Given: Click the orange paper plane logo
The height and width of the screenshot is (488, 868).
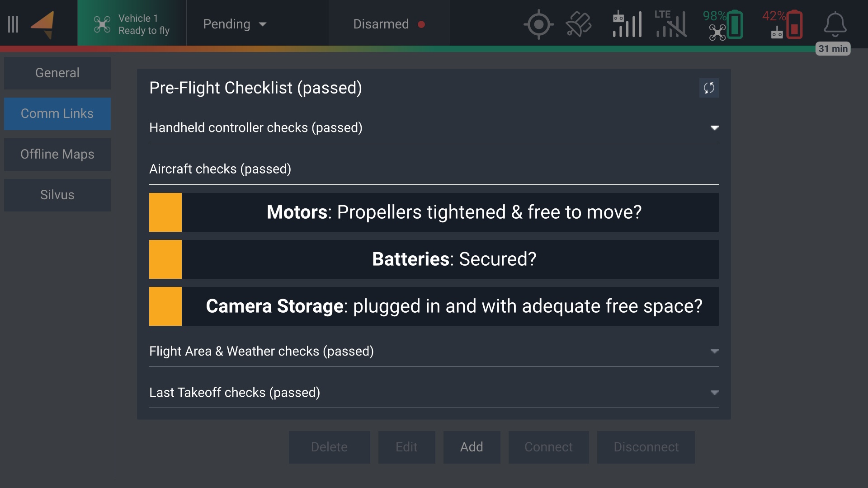Looking at the screenshot, I should 43,24.
